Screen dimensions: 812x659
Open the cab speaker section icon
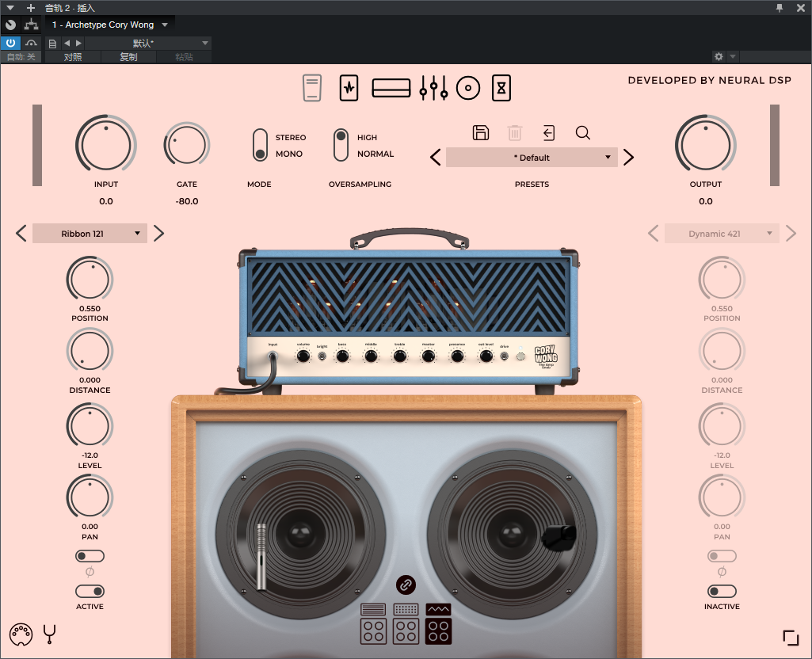click(x=468, y=88)
